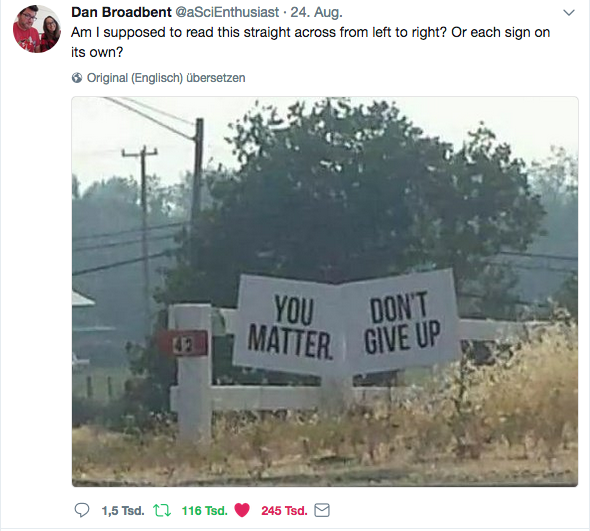
Task: Open the attached sign photo
Action: click(x=325, y=292)
